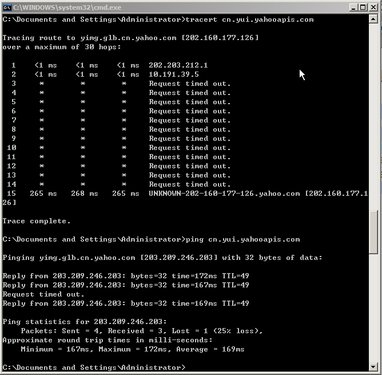This screenshot has width=382, height=375.
Task: Click the 'Packets: Sent = 4' line
Action: click(x=142, y=331)
